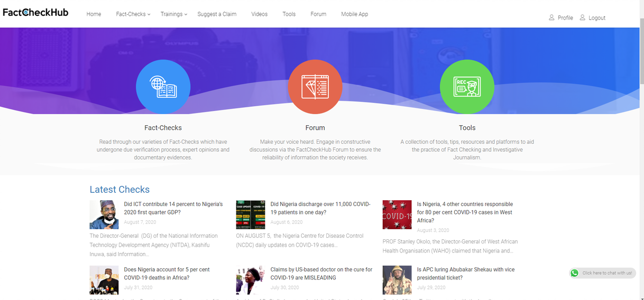The image size is (644, 300).
Task: Click the WhatsApp chat icon
Action: click(575, 273)
